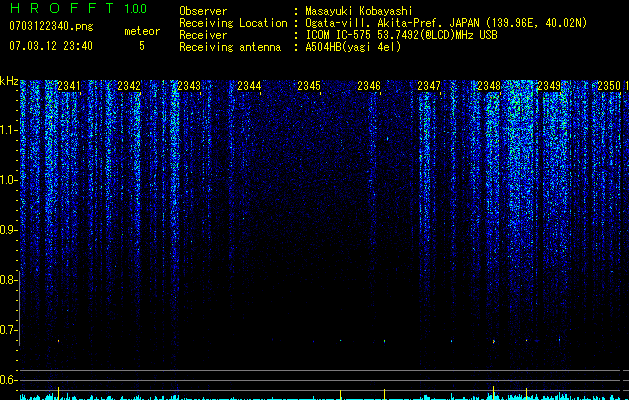Click the 2347 time marker
Image resolution: width=629 pixels, height=400 pixels.
[428, 86]
